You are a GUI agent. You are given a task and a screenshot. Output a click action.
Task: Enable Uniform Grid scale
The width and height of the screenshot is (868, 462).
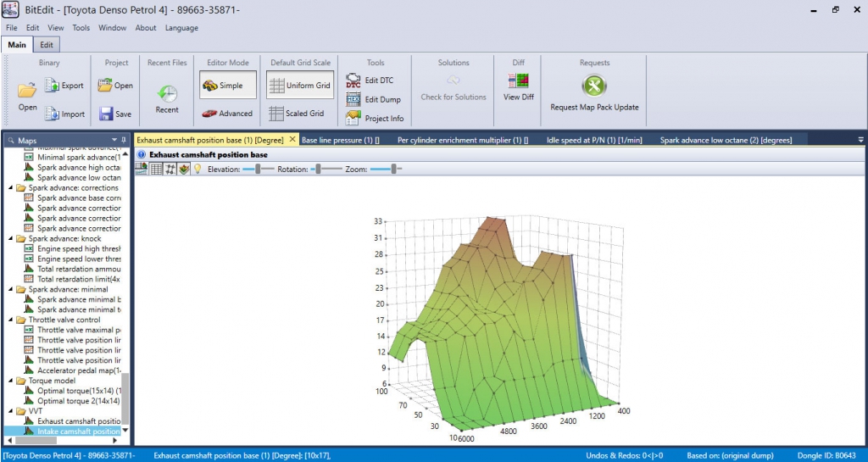coord(300,86)
